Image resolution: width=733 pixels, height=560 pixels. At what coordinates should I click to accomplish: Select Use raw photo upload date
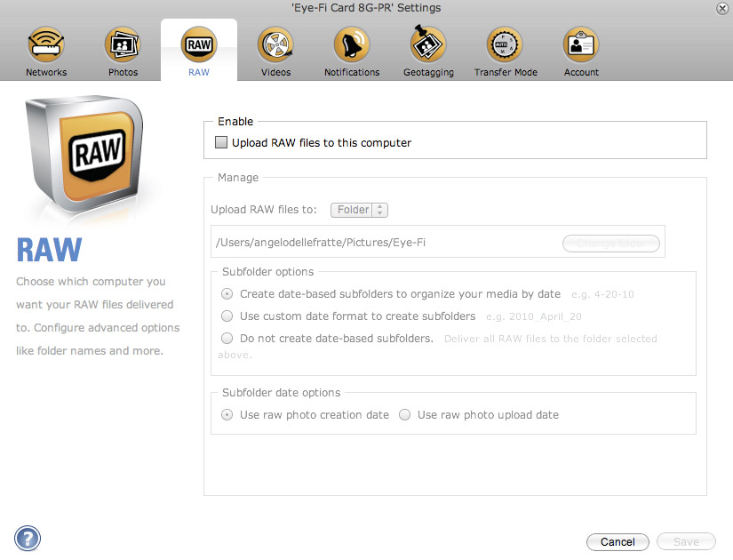405,415
